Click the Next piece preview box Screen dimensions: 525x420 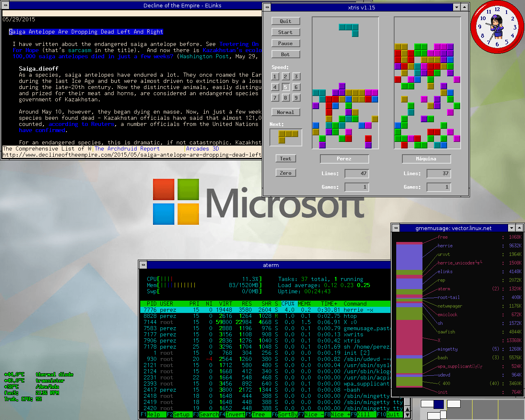(x=286, y=137)
